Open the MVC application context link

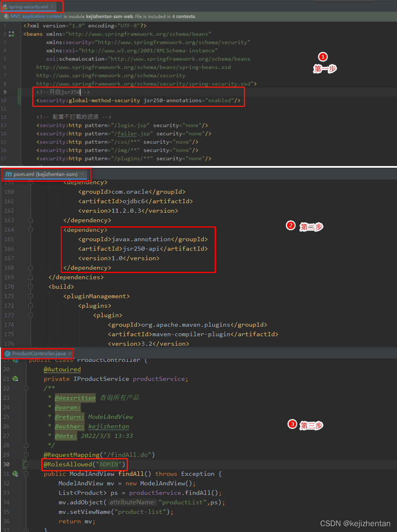pos(36,17)
